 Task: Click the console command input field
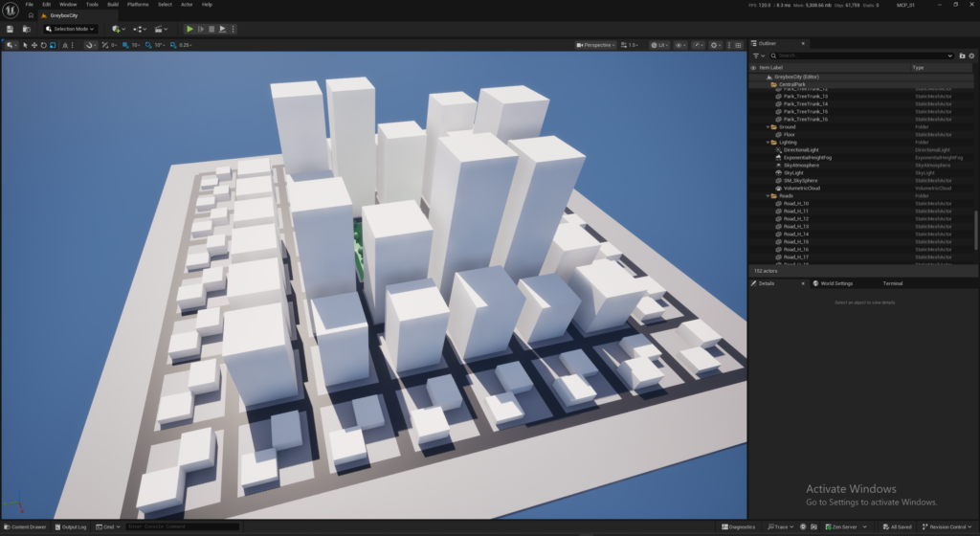pos(182,526)
